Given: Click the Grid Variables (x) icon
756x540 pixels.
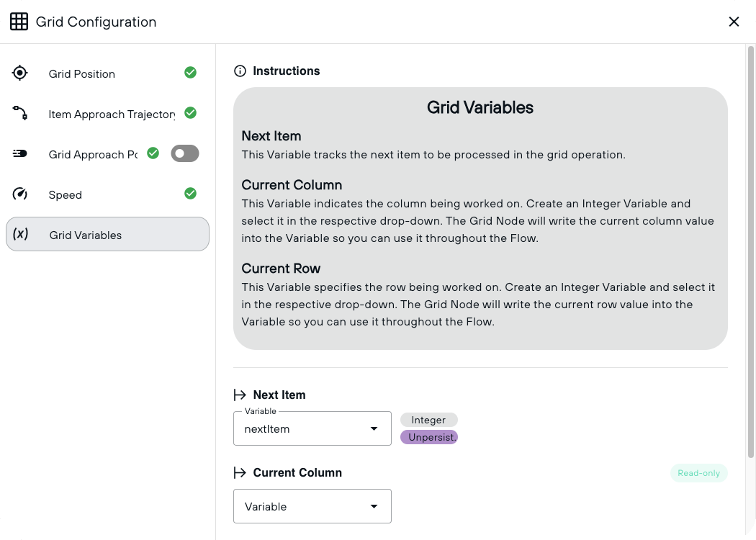Looking at the screenshot, I should pos(20,234).
